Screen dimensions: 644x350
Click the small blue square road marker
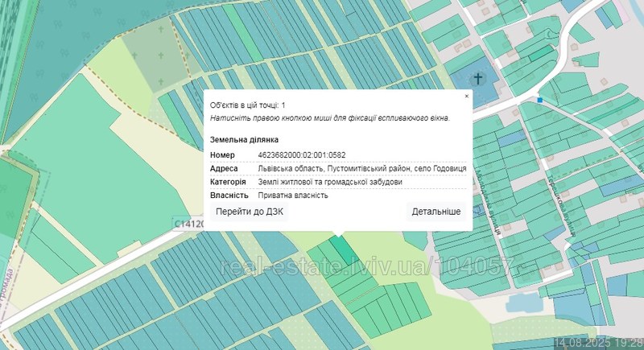pos(540,100)
